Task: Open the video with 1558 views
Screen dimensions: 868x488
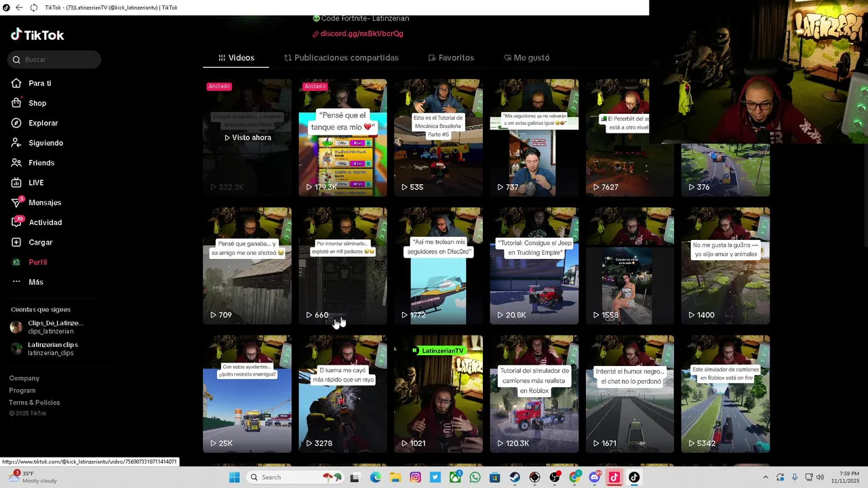Action: [x=629, y=266]
